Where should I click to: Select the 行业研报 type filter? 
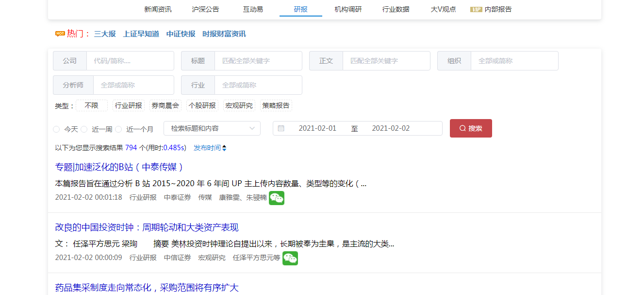coord(129,105)
